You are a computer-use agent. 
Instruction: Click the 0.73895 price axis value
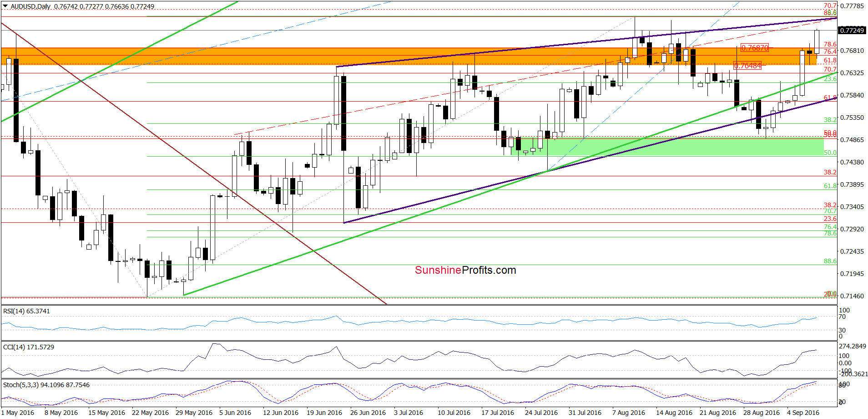click(x=852, y=184)
